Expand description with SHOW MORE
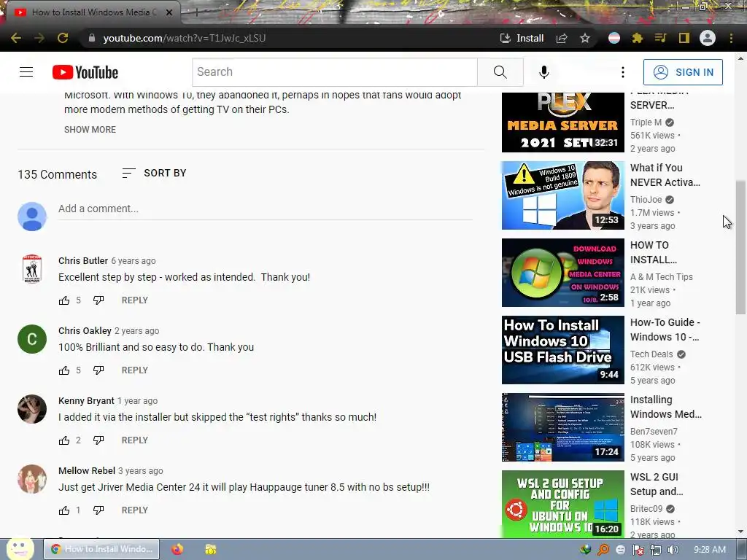Screen dimensions: 747x560 pyautogui.click(x=90, y=130)
